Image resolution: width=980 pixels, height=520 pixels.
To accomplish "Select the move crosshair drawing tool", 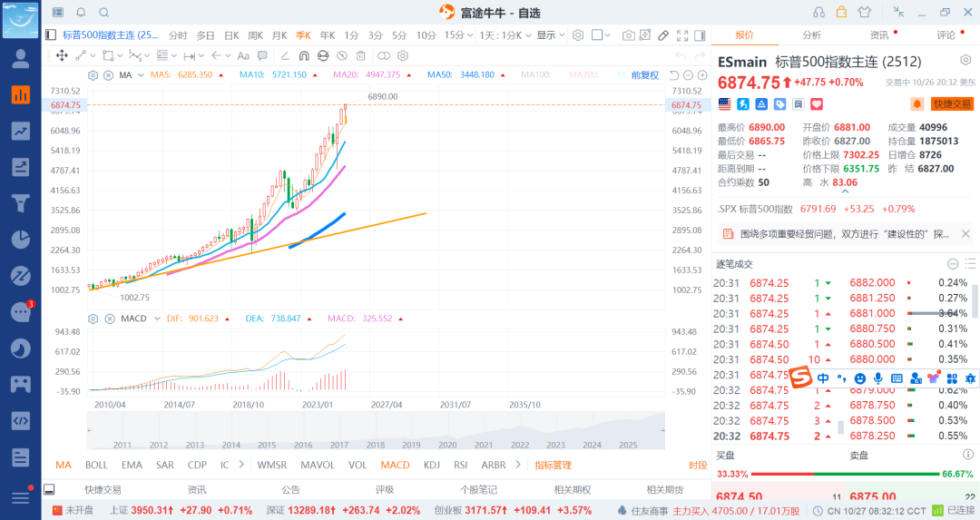I will coord(62,55).
